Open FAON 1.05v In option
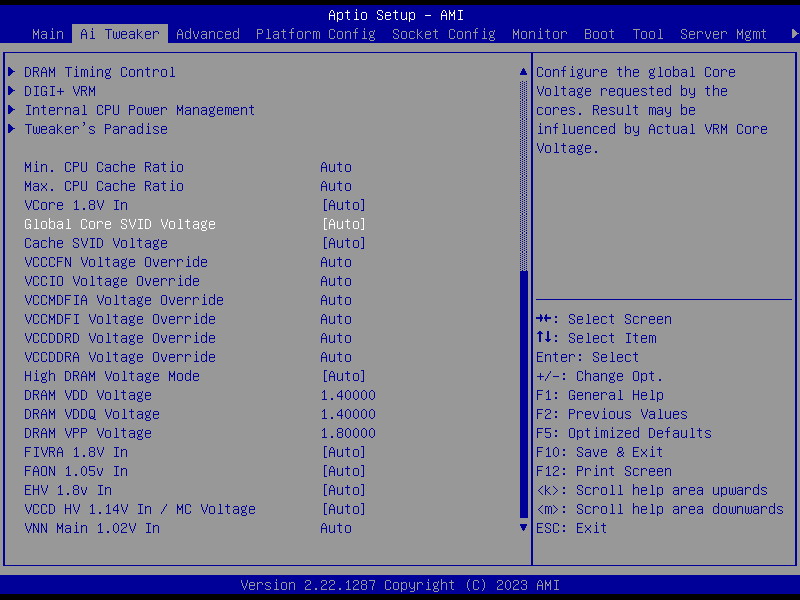 click(x=344, y=471)
